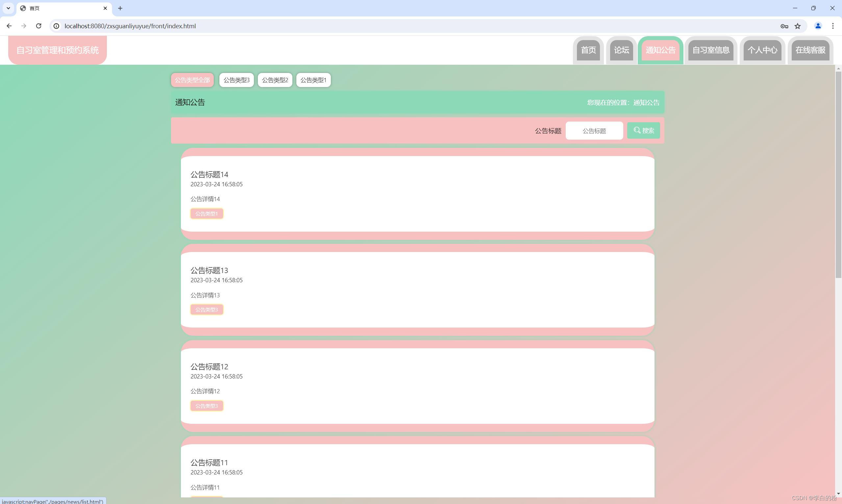The width and height of the screenshot is (842, 504).
Task: Filter by 公告类型3
Action: [236, 80]
